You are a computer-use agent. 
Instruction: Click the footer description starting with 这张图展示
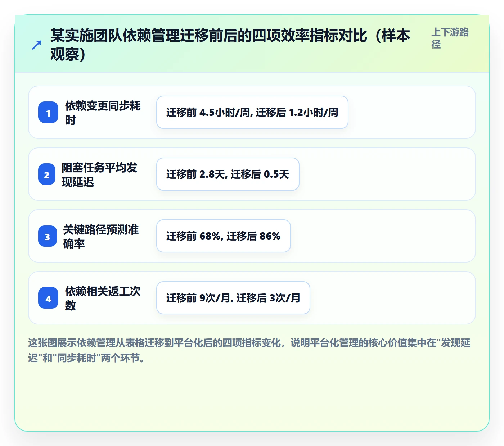(249, 350)
